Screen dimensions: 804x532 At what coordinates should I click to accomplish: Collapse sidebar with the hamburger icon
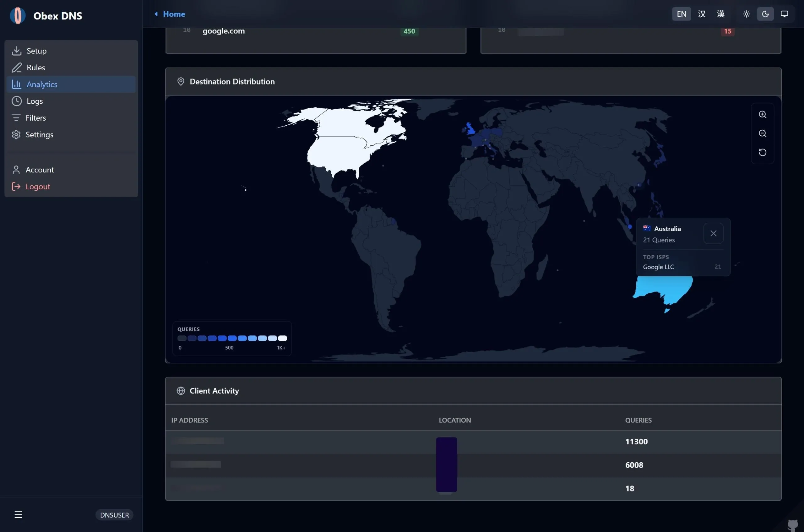click(18, 515)
